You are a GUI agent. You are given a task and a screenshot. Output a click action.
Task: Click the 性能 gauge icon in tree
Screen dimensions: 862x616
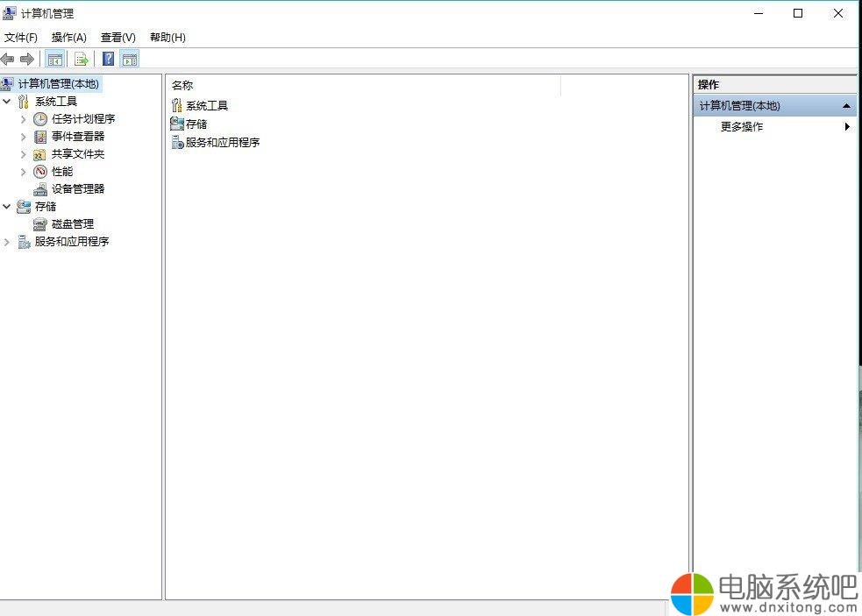point(40,172)
